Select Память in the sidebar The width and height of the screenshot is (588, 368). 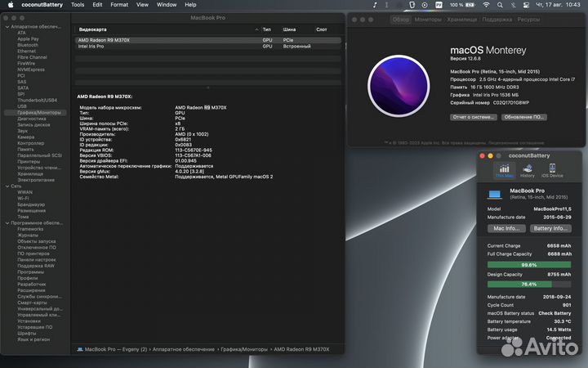click(25, 150)
